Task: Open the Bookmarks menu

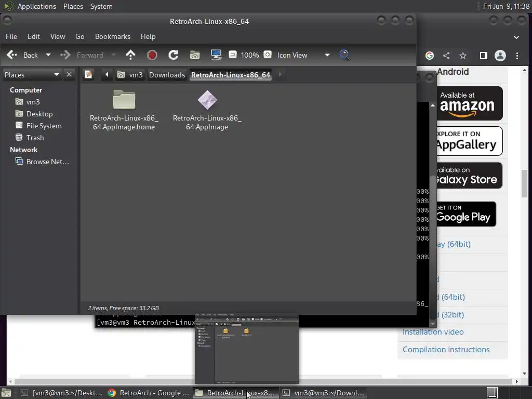Action: pyautogui.click(x=113, y=36)
